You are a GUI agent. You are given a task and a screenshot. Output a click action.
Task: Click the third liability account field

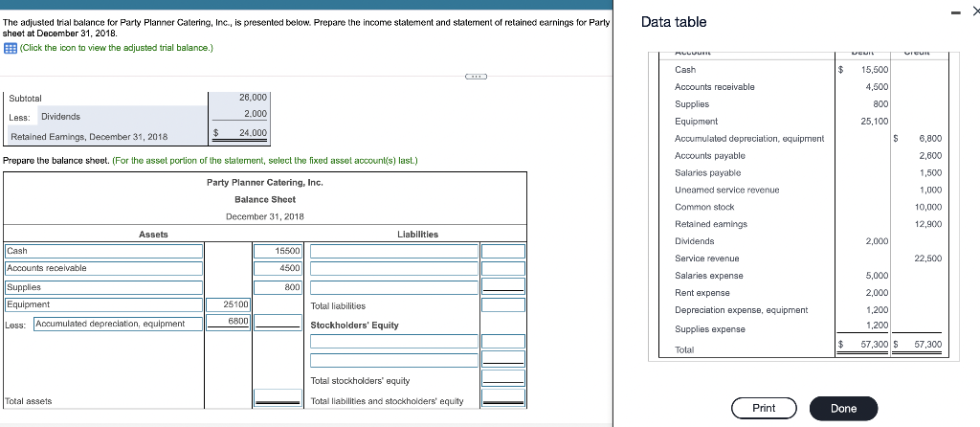coord(393,287)
